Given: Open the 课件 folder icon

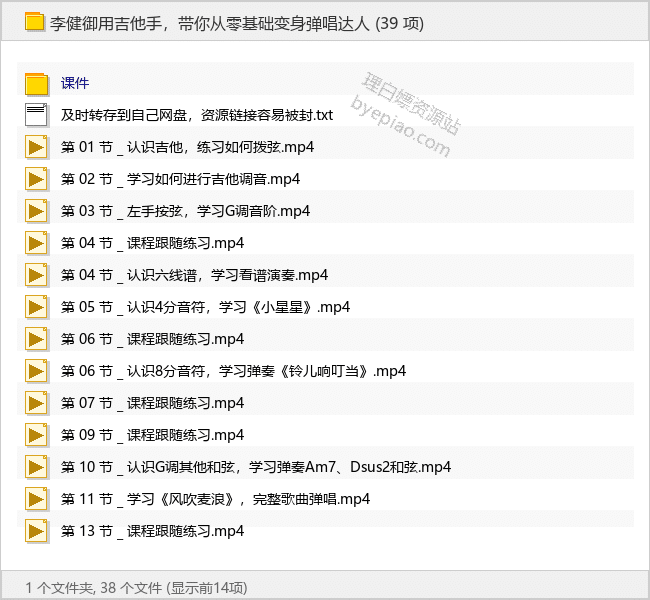Looking at the screenshot, I should pyautogui.click(x=36, y=83).
